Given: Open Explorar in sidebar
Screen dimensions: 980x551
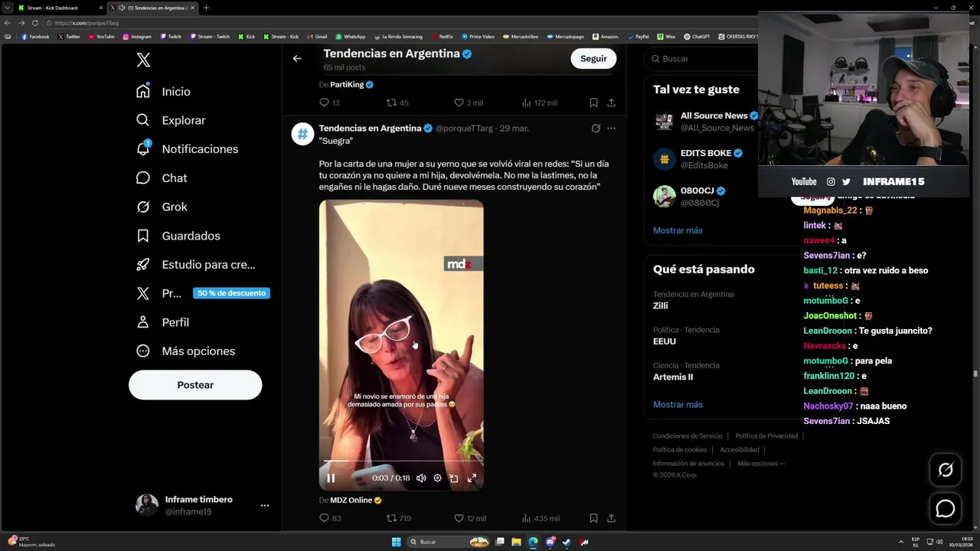Looking at the screenshot, I should pyautogui.click(x=171, y=120).
